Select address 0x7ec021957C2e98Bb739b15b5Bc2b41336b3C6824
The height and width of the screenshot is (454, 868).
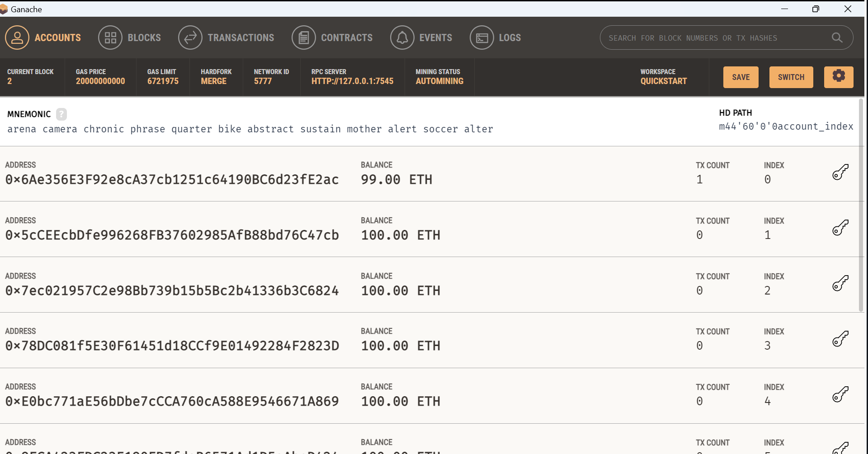point(172,291)
